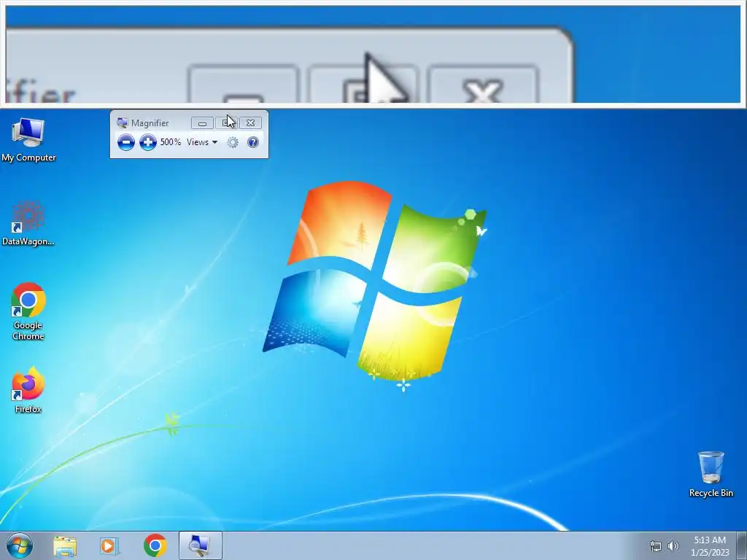Viewport: 747px width, 560px height.
Task: Select the Firefox desktop shortcut
Action: point(28,389)
